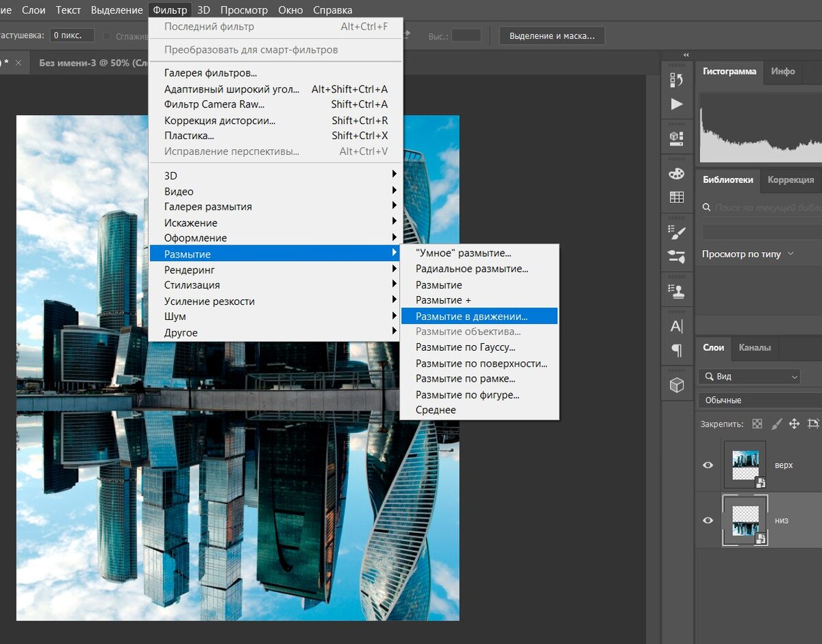The width and height of the screenshot is (822, 644).
Task: Open the 3D menu in menu bar
Action: pos(203,10)
